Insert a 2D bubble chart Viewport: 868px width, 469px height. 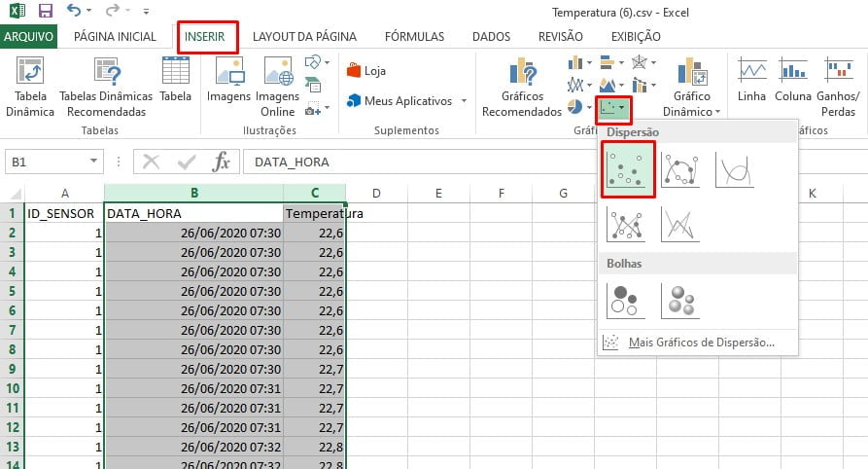pos(627,300)
